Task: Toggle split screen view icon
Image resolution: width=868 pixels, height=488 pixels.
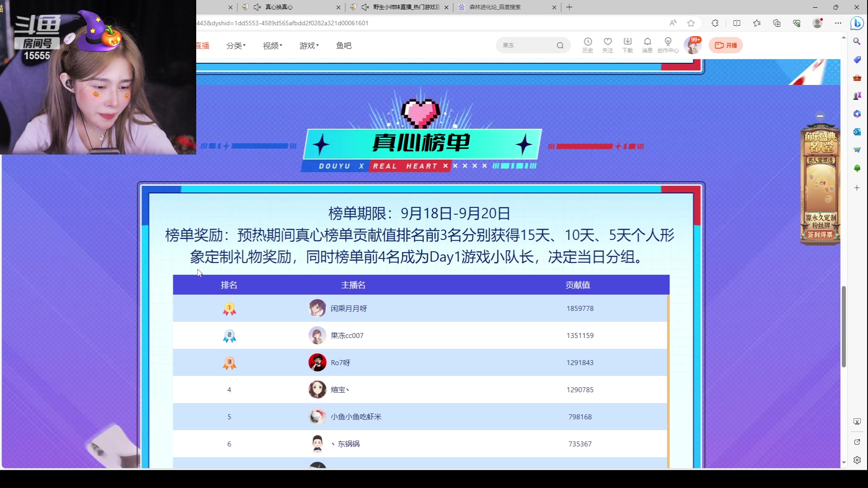Action: (736, 23)
